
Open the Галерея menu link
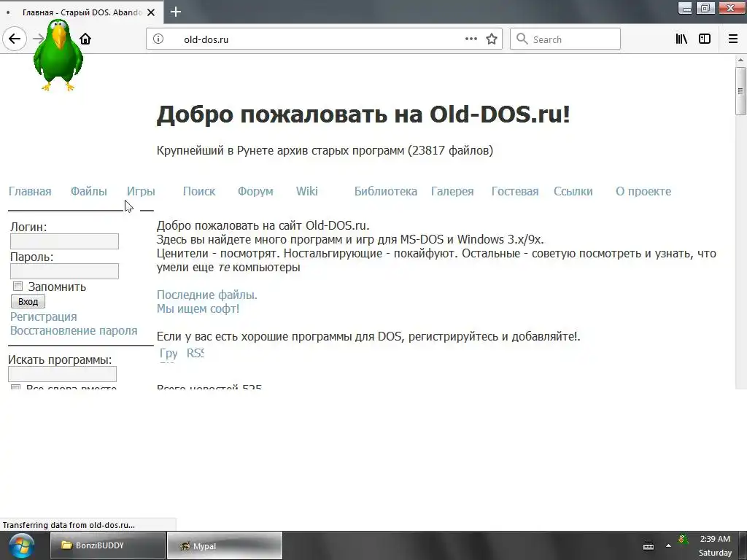coord(452,192)
